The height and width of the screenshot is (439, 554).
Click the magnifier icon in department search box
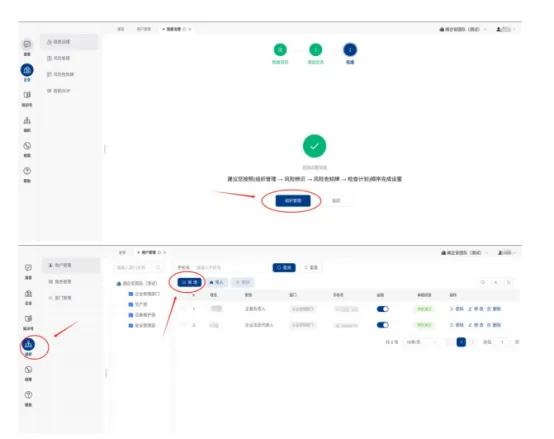click(158, 268)
